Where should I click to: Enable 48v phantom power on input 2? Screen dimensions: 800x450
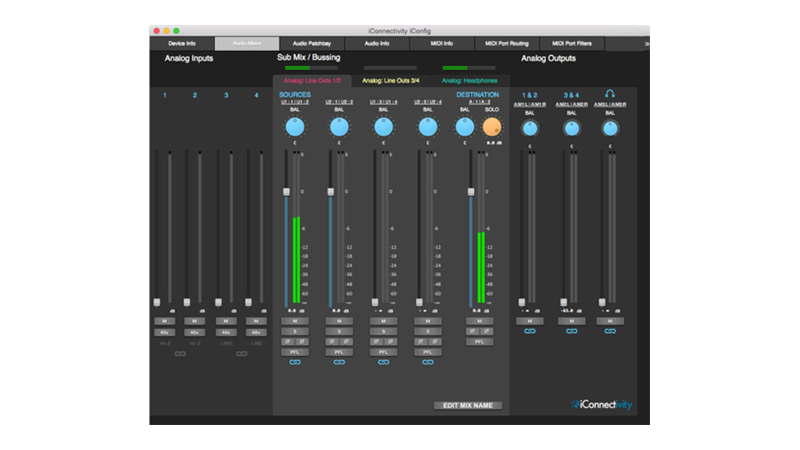coord(194,333)
